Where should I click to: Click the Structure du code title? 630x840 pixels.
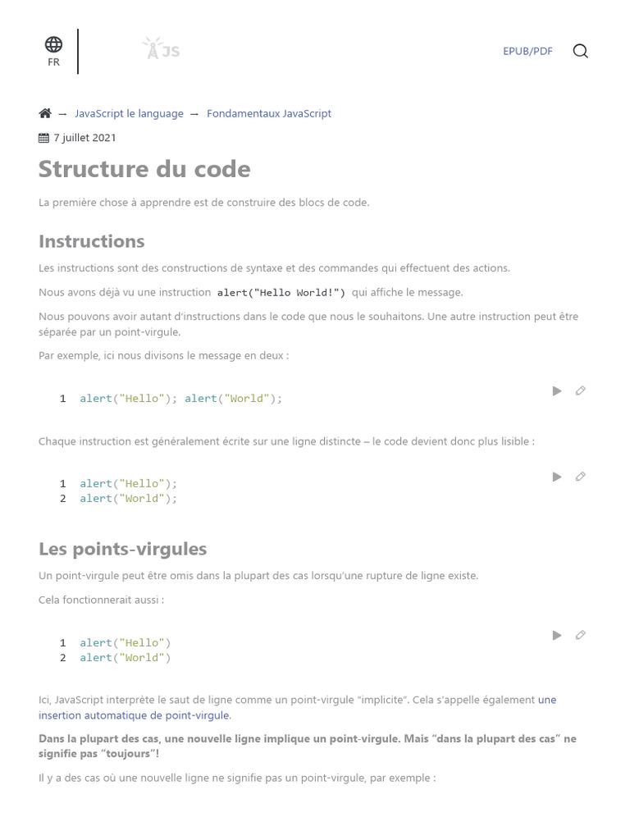point(144,169)
